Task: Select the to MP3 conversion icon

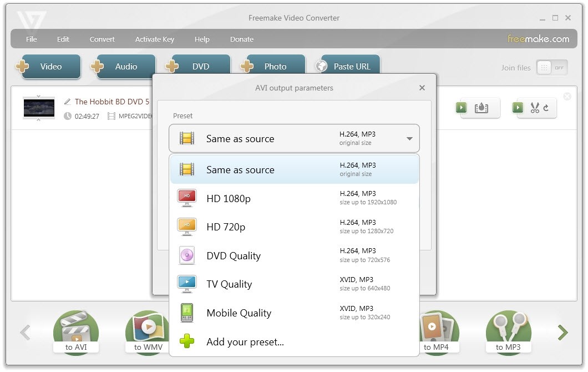Action: [x=508, y=330]
